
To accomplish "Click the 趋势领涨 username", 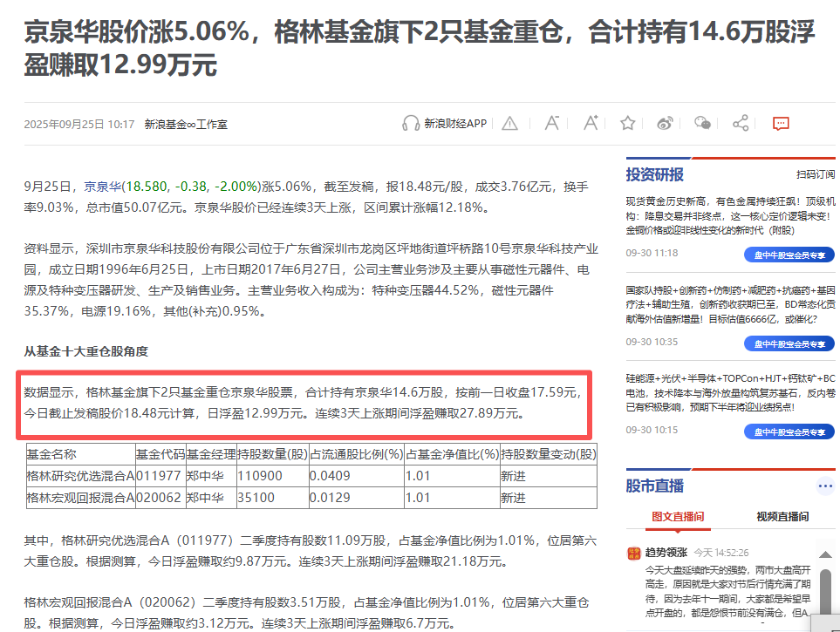I will click(666, 552).
